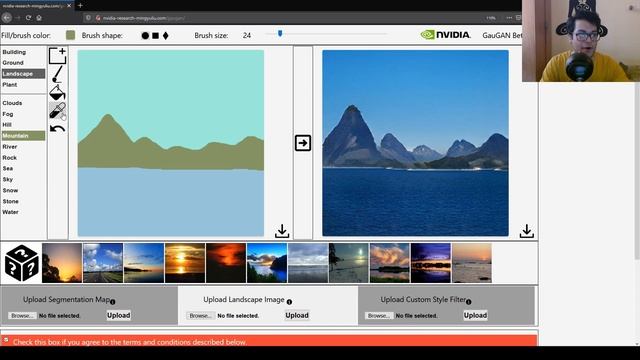
Task: Select the fill bucket tool
Action: click(x=57, y=93)
